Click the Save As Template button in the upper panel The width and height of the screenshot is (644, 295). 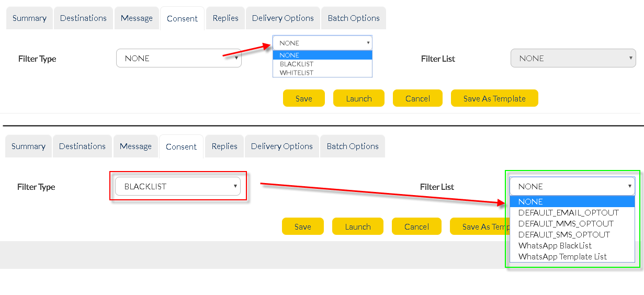pos(494,98)
